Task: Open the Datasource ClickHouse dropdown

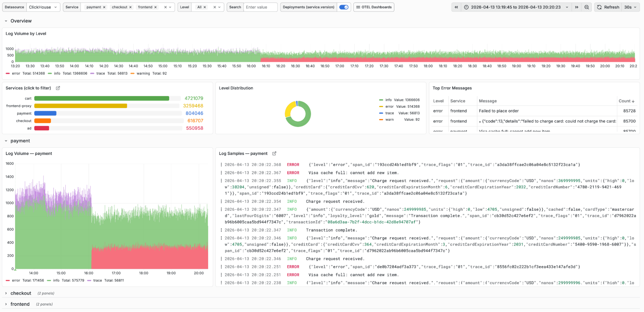Action: coord(43,7)
